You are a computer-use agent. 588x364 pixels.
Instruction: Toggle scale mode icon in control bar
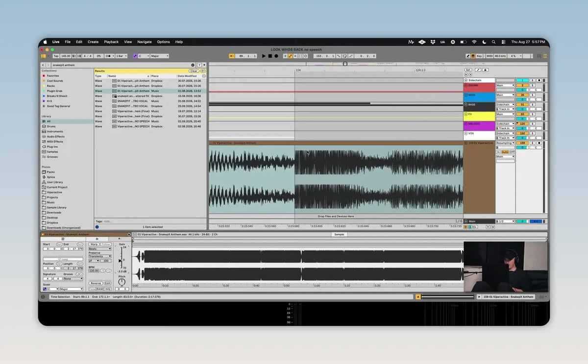135,56
